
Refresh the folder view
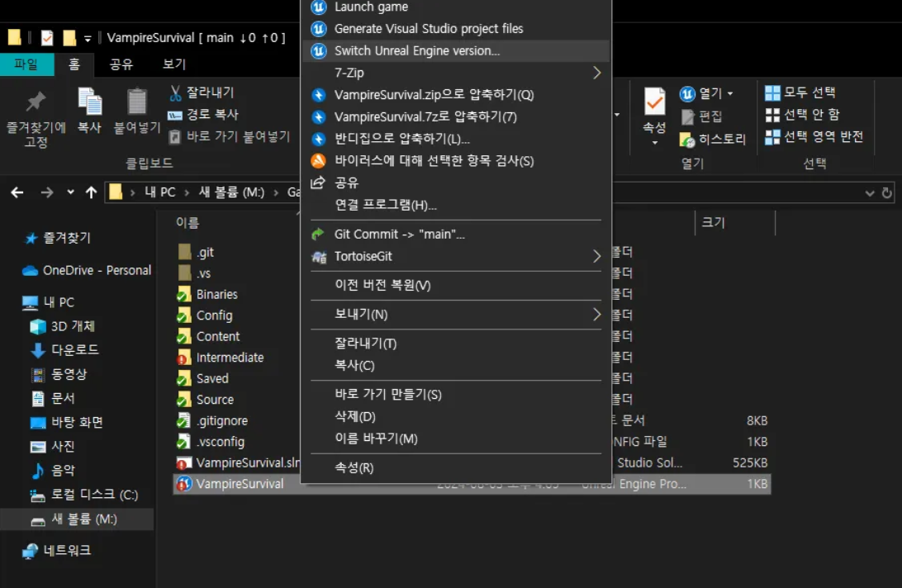[887, 192]
